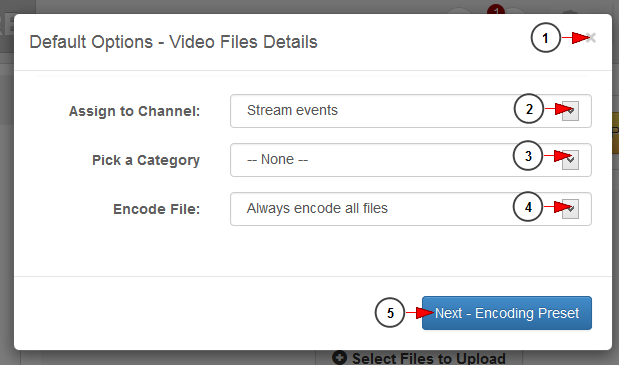Click numbered marker 2 circle
The width and height of the screenshot is (619, 365).
(x=529, y=109)
